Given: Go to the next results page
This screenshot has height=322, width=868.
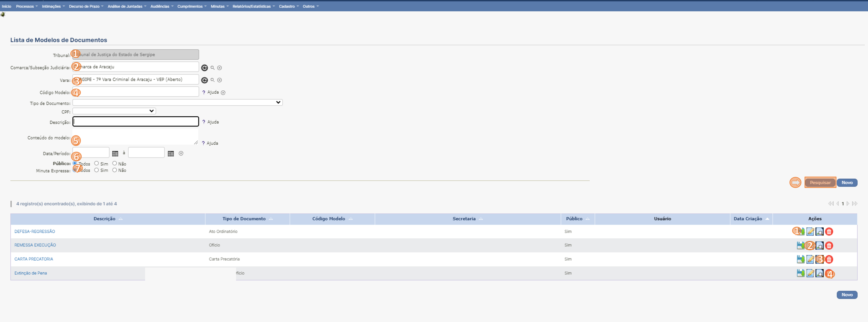Looking at the screenshot, I should (x=848, y=204).
